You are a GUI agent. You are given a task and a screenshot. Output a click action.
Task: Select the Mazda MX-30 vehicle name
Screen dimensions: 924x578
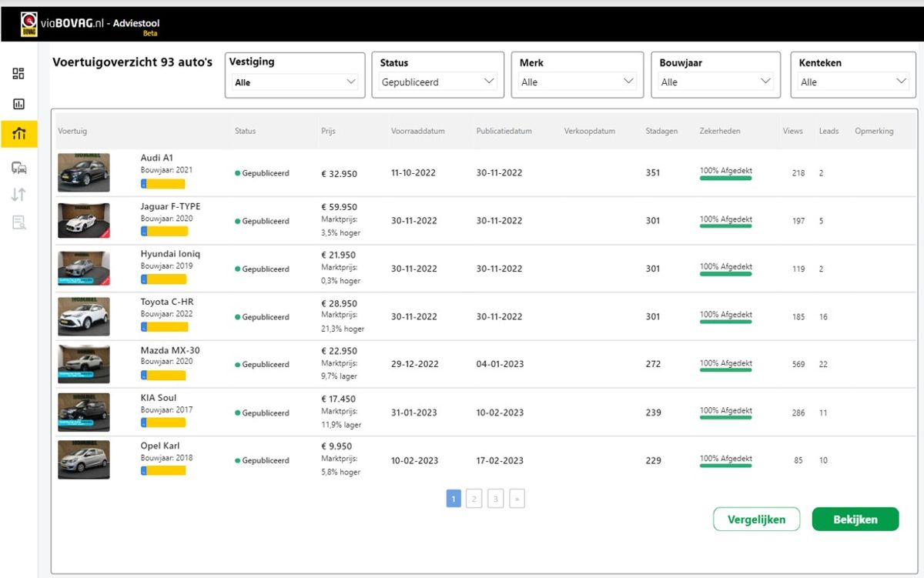pos(169,350)
